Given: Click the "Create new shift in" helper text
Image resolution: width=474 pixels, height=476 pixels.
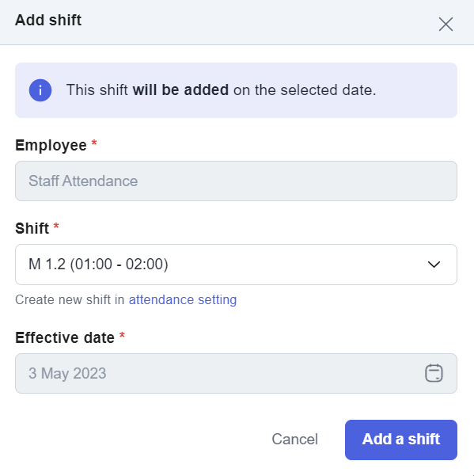Looking at the screenshot, I should [x=70, y=300].
